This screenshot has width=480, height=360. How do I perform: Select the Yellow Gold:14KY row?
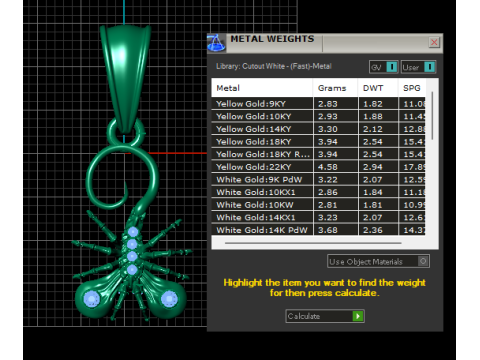[x=318, y=129]
